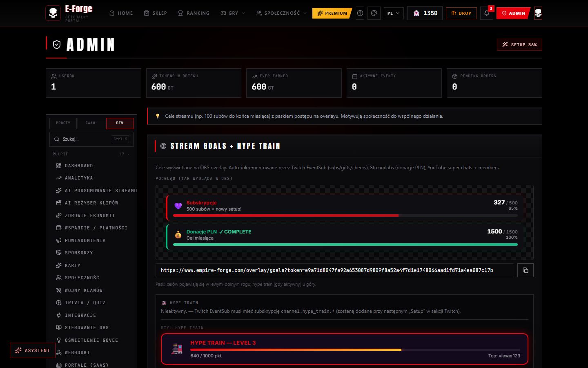The width and height of the screenshot is (588, 368).
Task: Click the ghost token balance 1350
Action: 425,13
